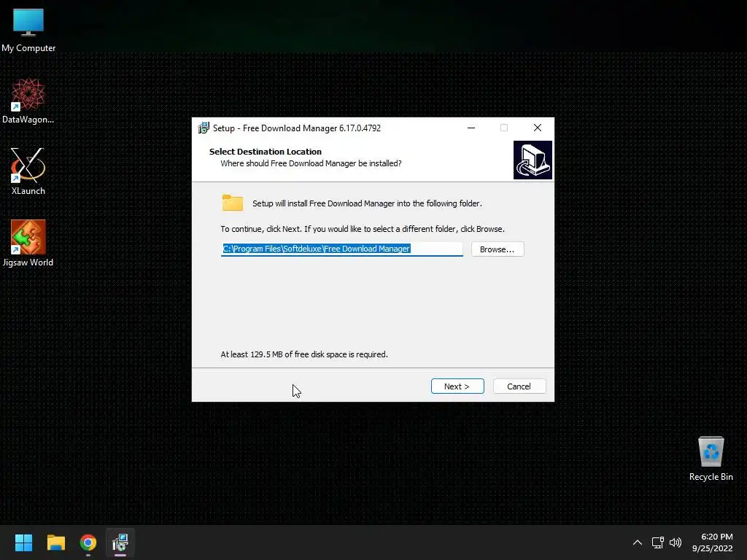This screenshot has width=747, height=560.
Task: Open network settings in system tray
Action: coord(658,542)
